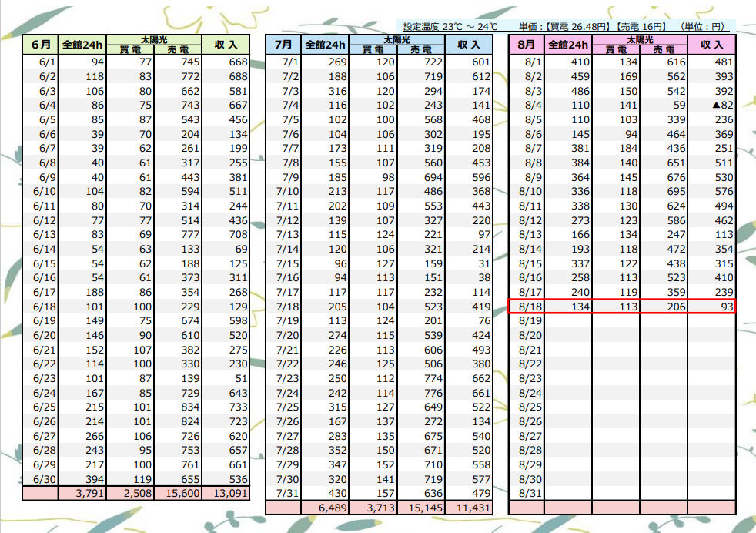Image resolution: width=756 pixels, height=533 pixels.
Task: Click June total "3,791" cell
Action: (82, 494)
